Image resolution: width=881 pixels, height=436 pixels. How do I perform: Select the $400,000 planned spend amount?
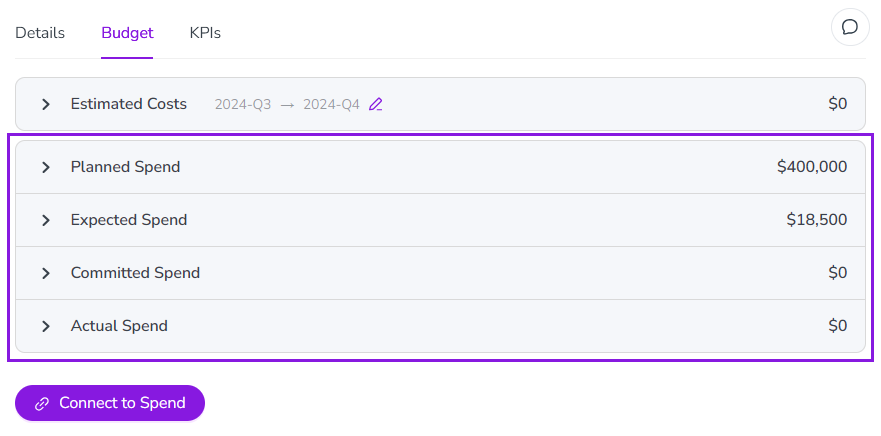point(811,167)
